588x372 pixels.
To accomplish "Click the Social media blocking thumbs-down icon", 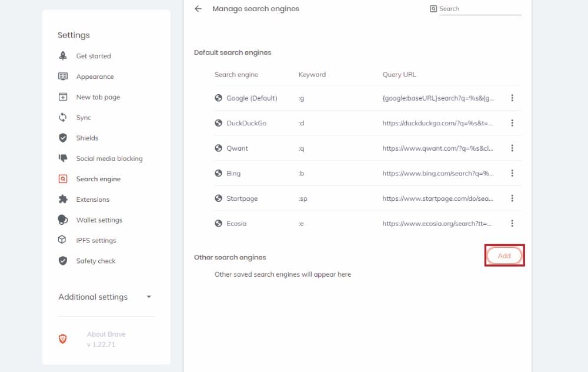I will [63, 158].
